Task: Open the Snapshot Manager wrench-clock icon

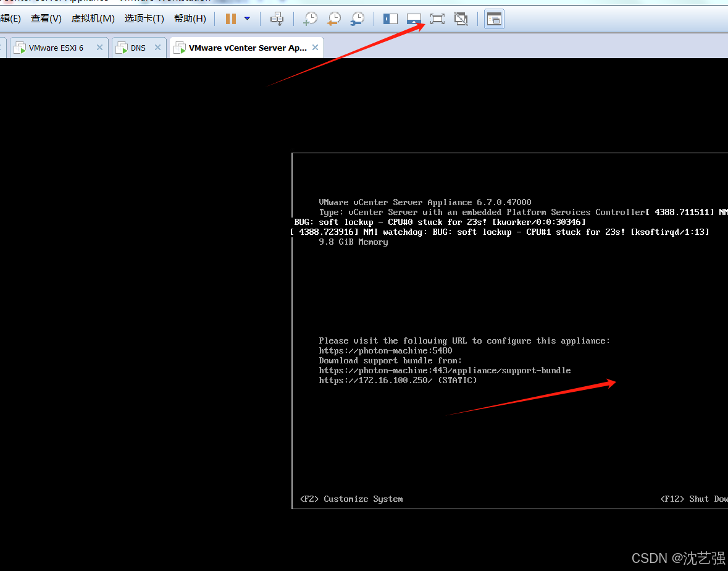Action: point(358,19)
